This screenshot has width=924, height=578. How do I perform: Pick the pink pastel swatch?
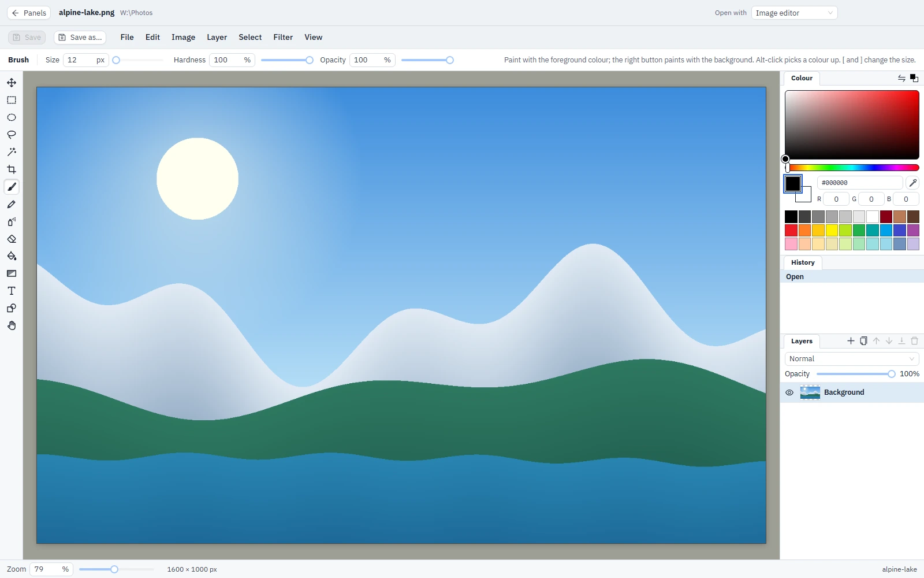pyautogui.click(x=791, y=244)
